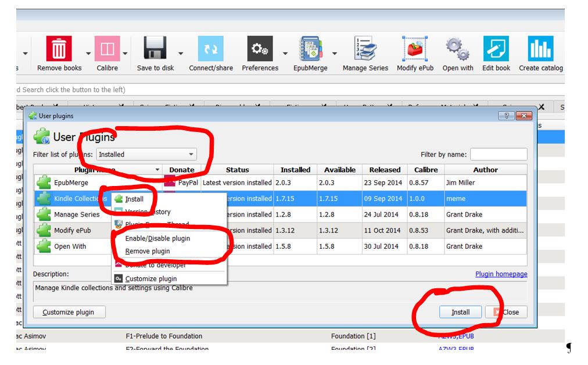Select the Open With plugin name
Image resolution: width=588 pixels, height=365 pixels.
pos(70,246)
